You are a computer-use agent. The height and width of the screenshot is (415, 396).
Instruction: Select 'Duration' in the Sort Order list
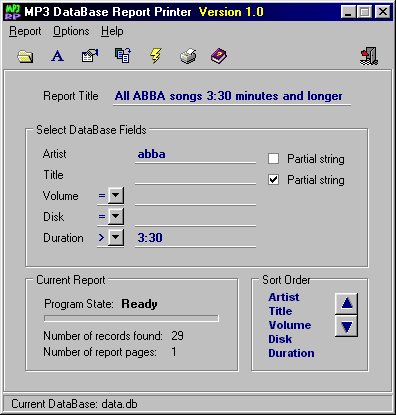(291, 353)
